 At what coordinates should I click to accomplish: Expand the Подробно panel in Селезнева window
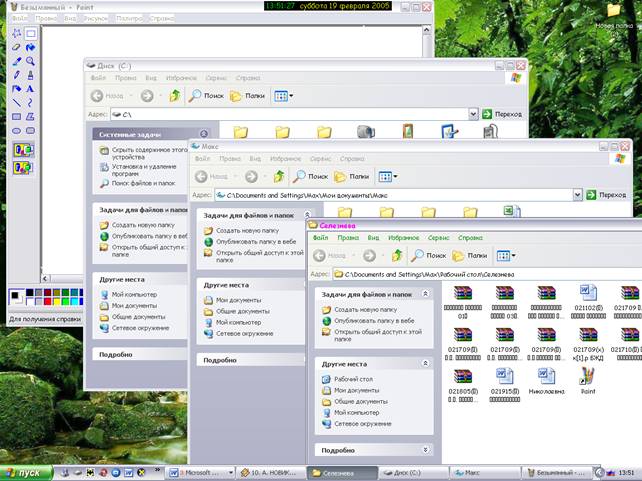pos(426,450)
